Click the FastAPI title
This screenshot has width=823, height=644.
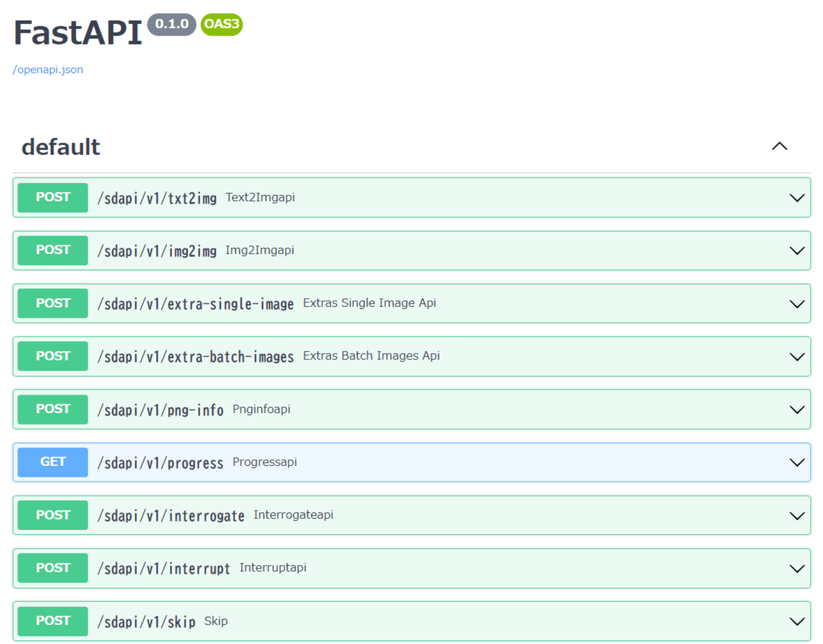pos(78,33)
